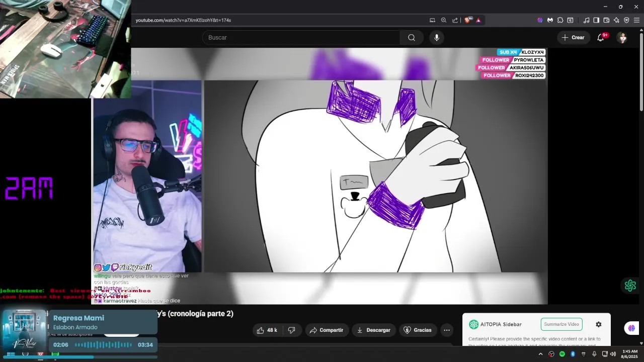Screen dimensions: 644x362
Task: Open the three-dots more actions menu
Action: [447, 330]
